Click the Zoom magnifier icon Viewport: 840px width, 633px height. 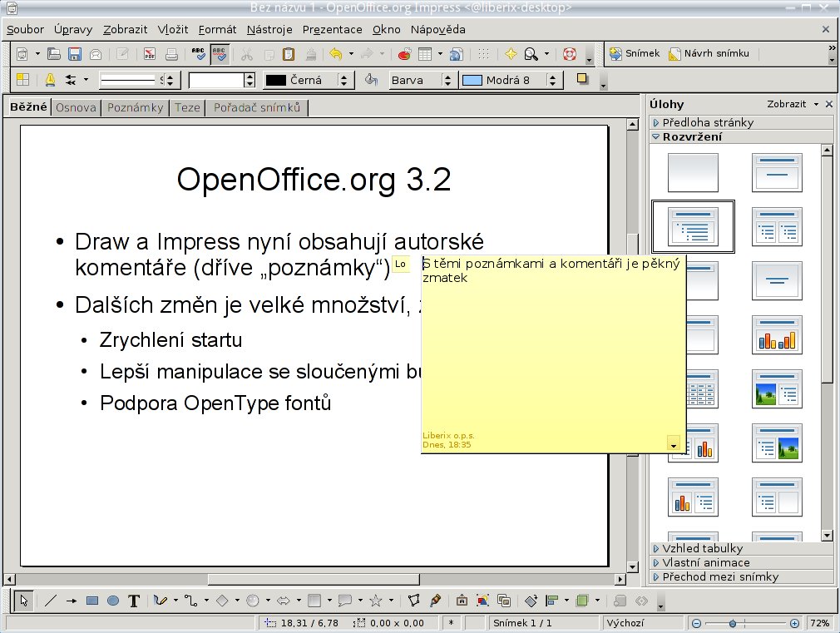click(x=531, y=53)
